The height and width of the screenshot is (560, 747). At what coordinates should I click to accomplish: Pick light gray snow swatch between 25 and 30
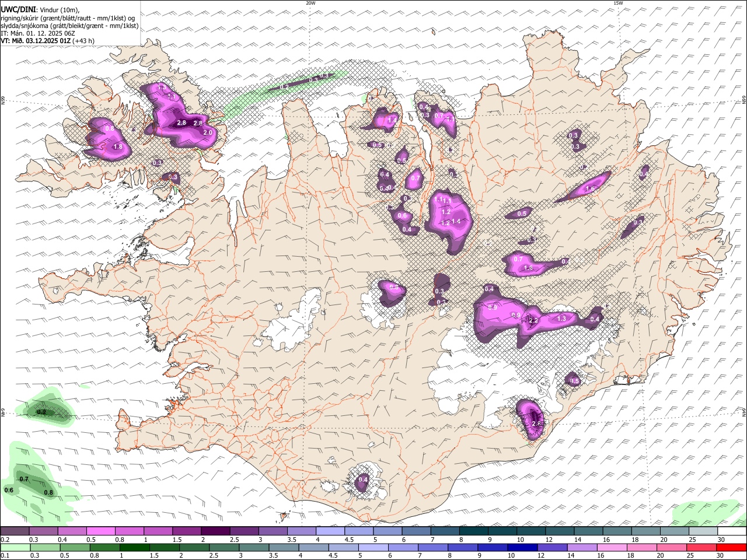[x=703, y=531]
